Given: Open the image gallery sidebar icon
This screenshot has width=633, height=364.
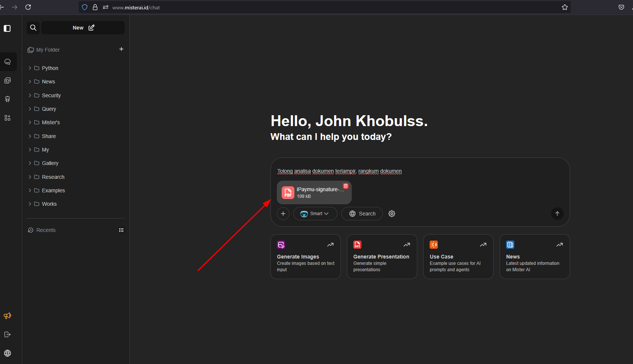Looking at the screenshot, I should tap(7, 80).
